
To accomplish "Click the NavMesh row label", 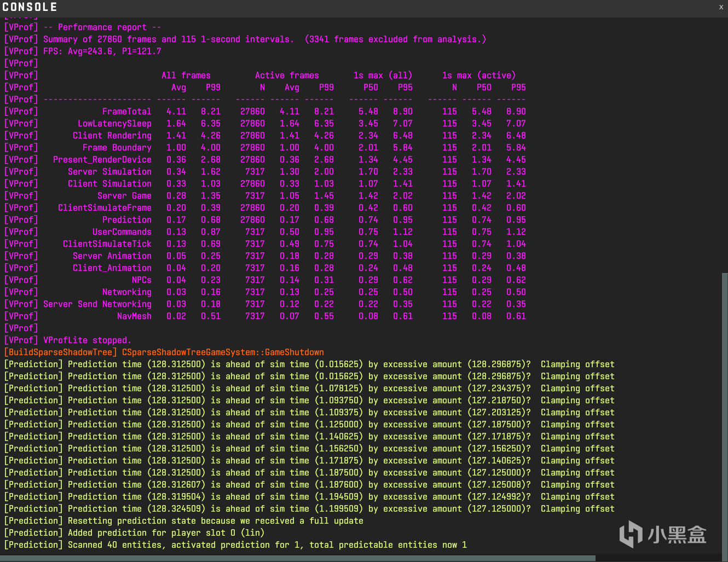I will coord(134,316).
